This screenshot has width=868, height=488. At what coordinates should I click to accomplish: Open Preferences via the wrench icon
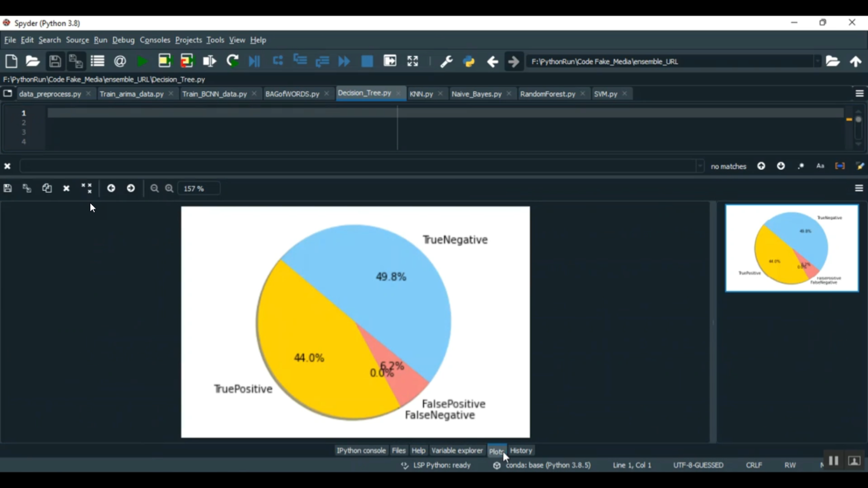point(446,61)
